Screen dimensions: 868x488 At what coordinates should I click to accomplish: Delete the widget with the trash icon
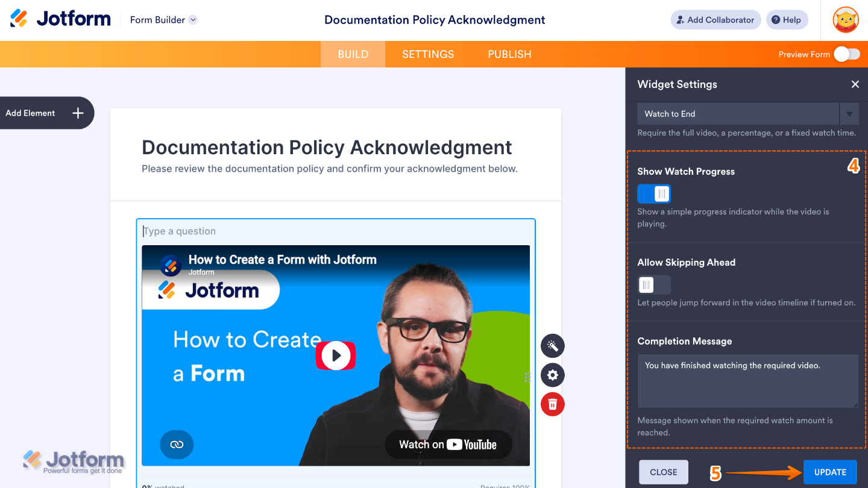click(553, 404)
